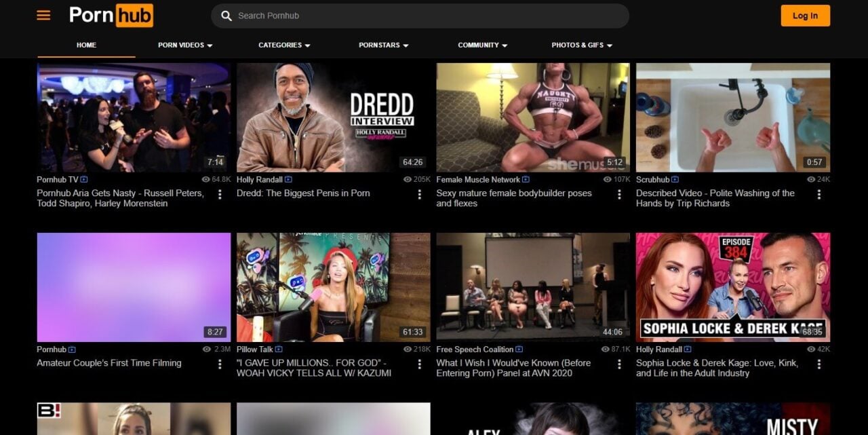Click channel badge icon beside Female Muscle Network
Image resolution: width=868 pixels, height=435 pixels.
(526, 180)
